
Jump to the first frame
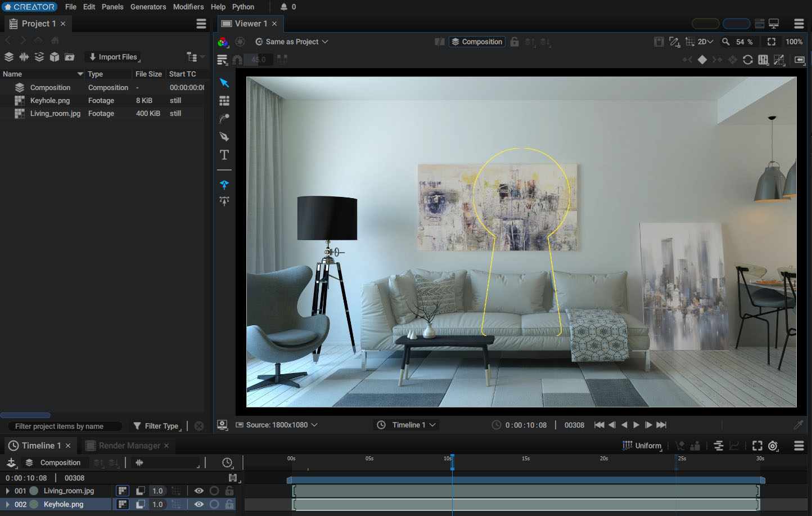pos(599,425)
